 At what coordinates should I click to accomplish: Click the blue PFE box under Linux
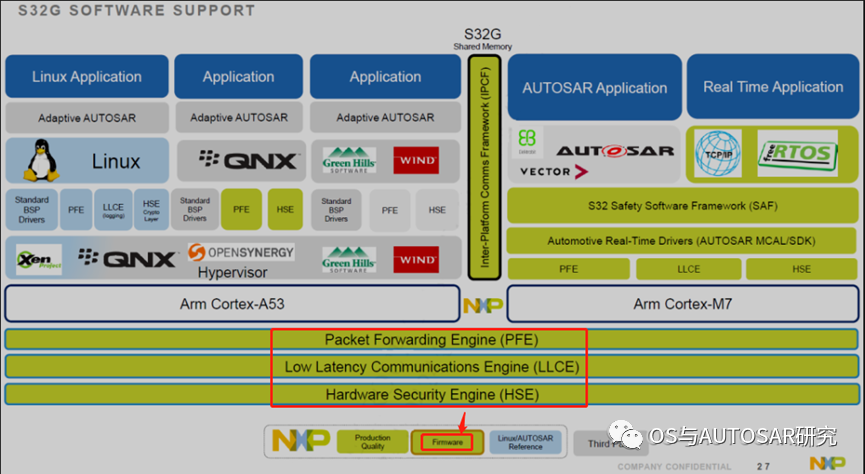pos(76,210)
